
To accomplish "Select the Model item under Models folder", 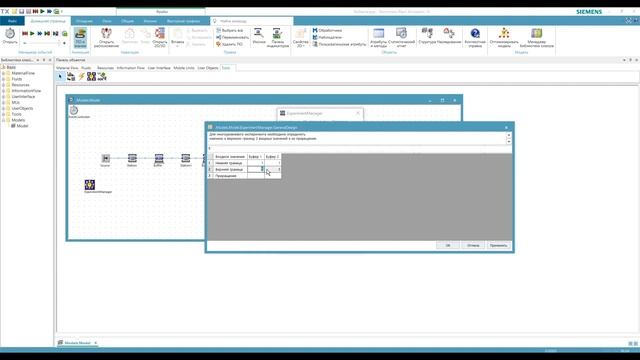I will click(22, 126).
